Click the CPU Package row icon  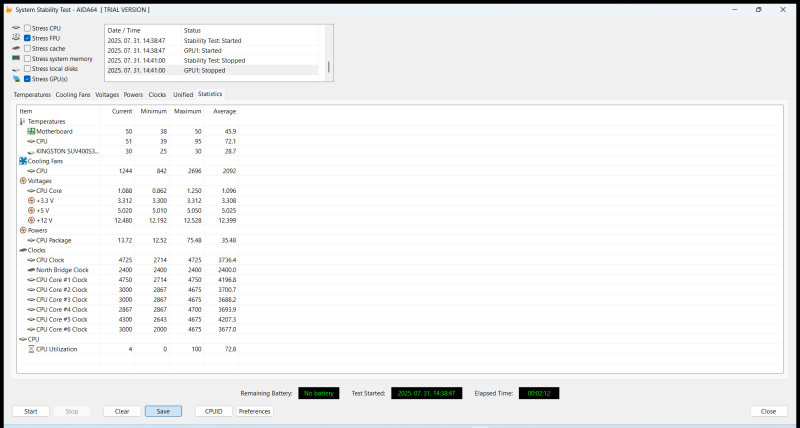click(31, 240)
